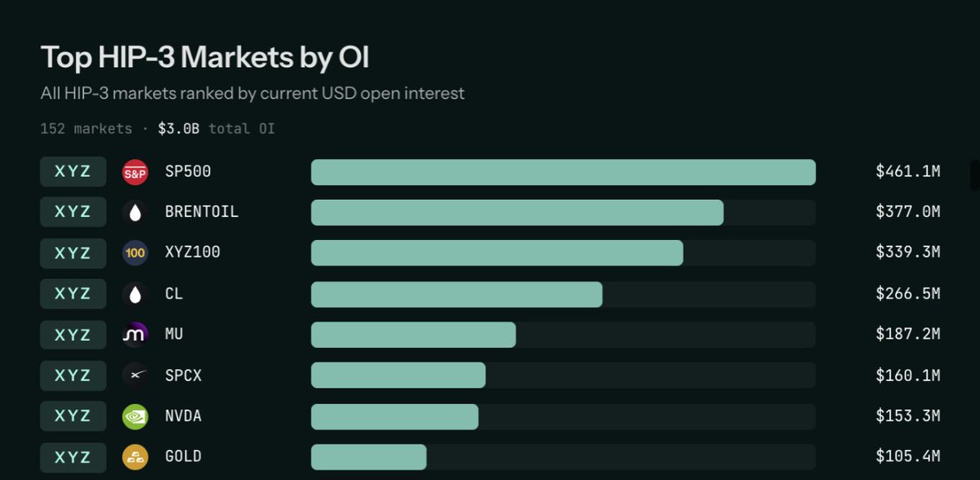Select the XYZ tag beside SP500
980x480 pixels.
[73, 172]
